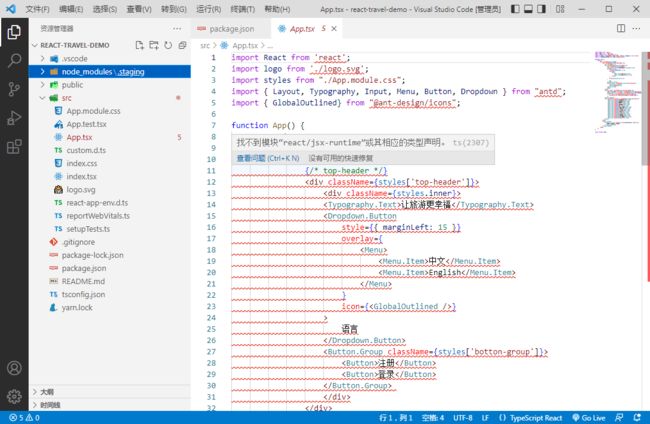
Task: Open the 查看(V) menu
Action: pyautogui.click(x=139, y=9)
